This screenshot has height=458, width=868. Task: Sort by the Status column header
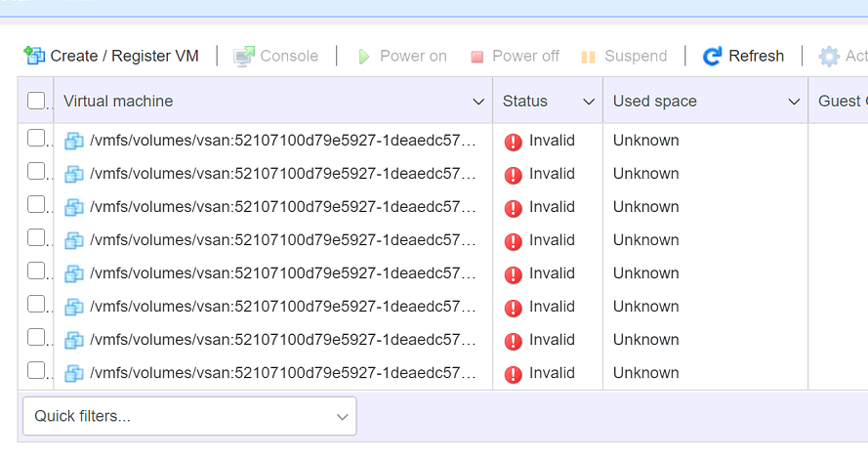point(525,102)
